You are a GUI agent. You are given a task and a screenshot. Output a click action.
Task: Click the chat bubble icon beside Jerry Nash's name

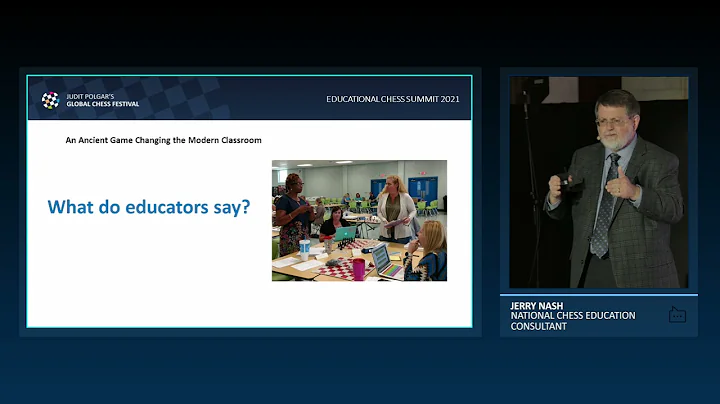677,315
